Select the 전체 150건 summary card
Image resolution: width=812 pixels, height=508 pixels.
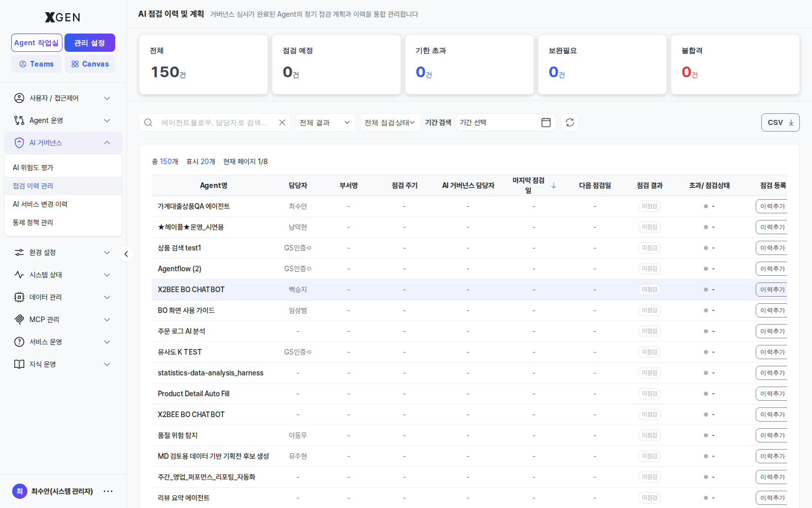pos(204,65)
